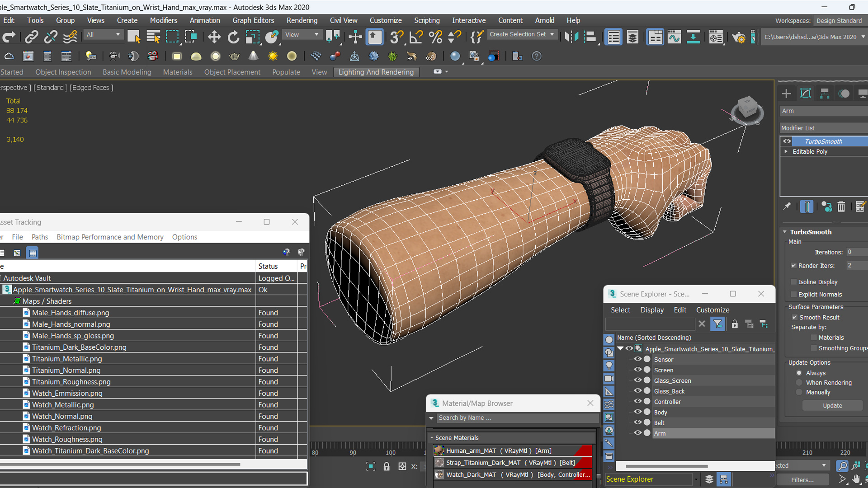Screen dimensions: 868x488
Task: Toggle Angle Snap icon
Action: click(416, 37)
